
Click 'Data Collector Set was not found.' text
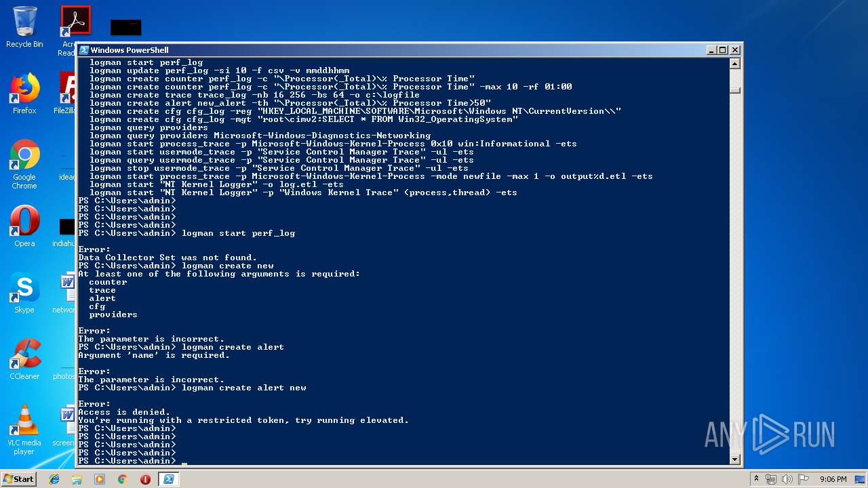pos(167,258)
